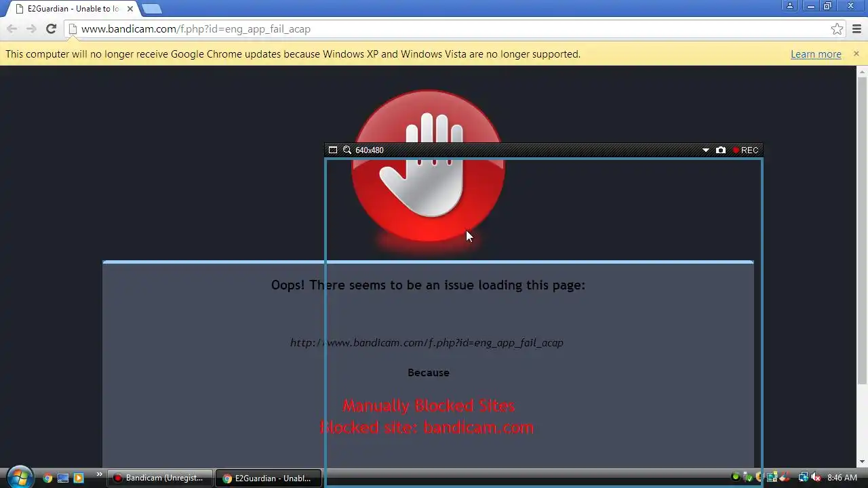Click the Bandicam REC record button

745,150
